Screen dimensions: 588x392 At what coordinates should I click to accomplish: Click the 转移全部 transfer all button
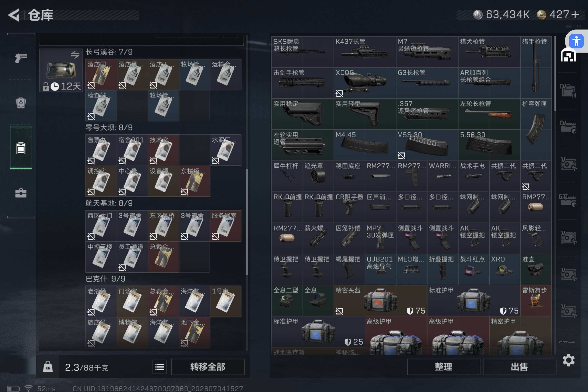(x=208, y=367)
